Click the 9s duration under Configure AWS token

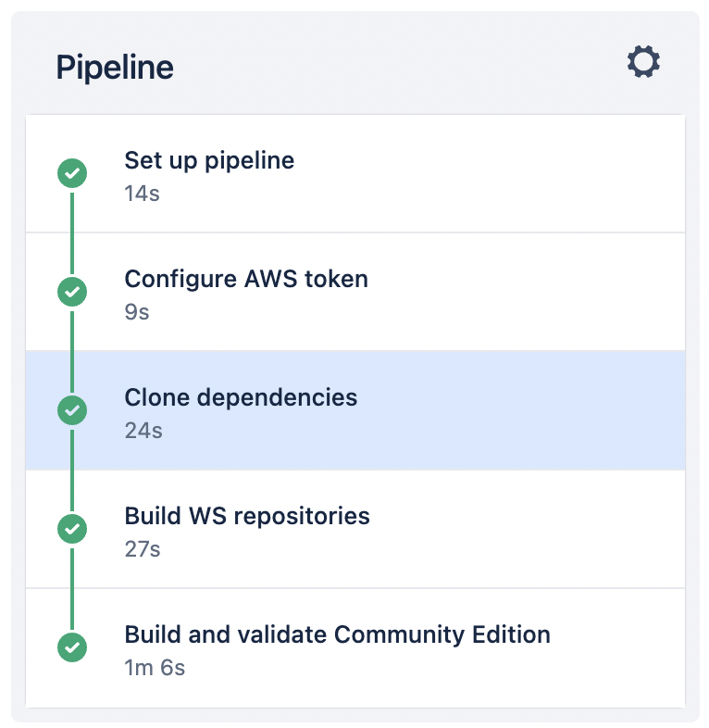point(137,312)
